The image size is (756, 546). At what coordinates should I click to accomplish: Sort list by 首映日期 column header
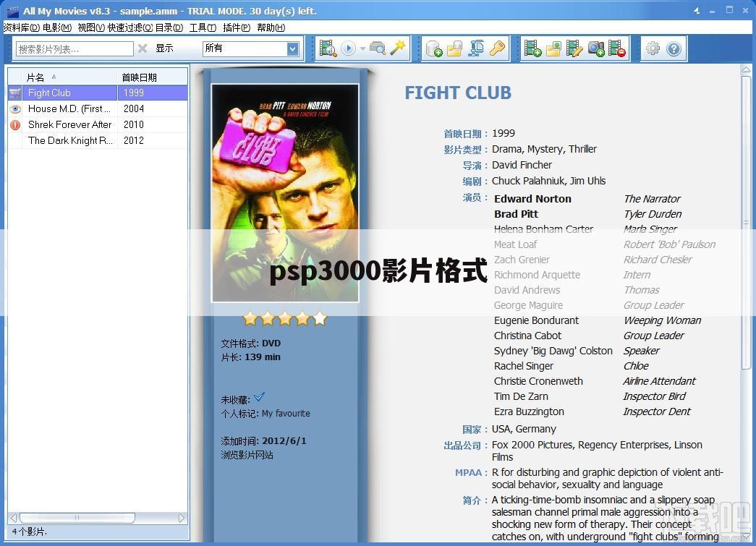tap(153, 77)
